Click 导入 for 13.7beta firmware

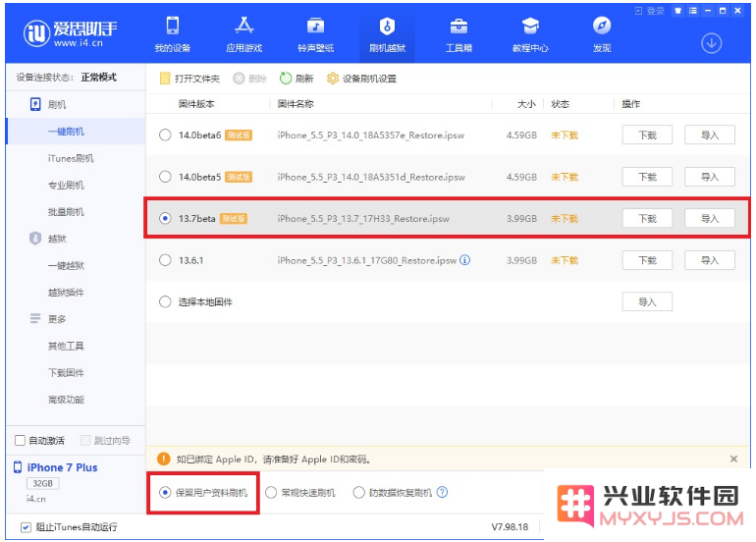[x=710, y=218]
